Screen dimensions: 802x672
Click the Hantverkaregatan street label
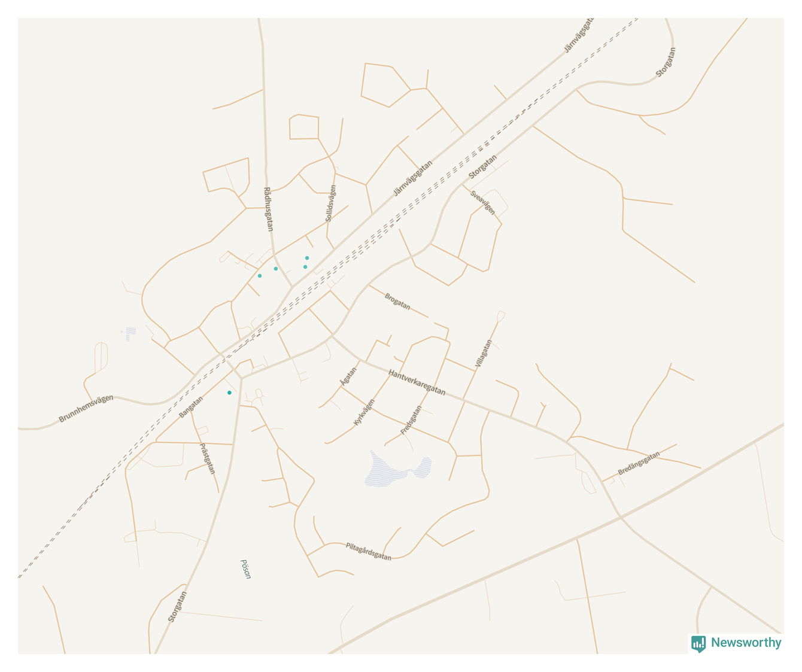(x=417, y=382)
